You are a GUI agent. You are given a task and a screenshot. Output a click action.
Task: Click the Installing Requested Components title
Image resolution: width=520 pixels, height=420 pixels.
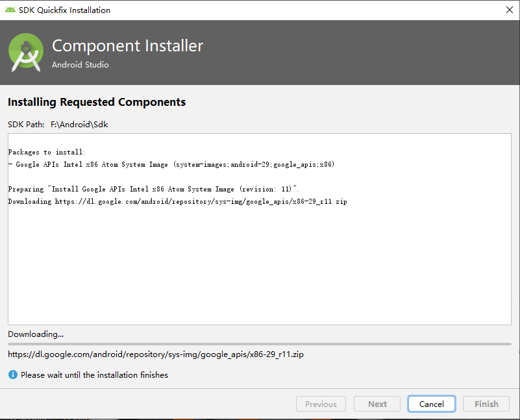(x=97, y=102)
